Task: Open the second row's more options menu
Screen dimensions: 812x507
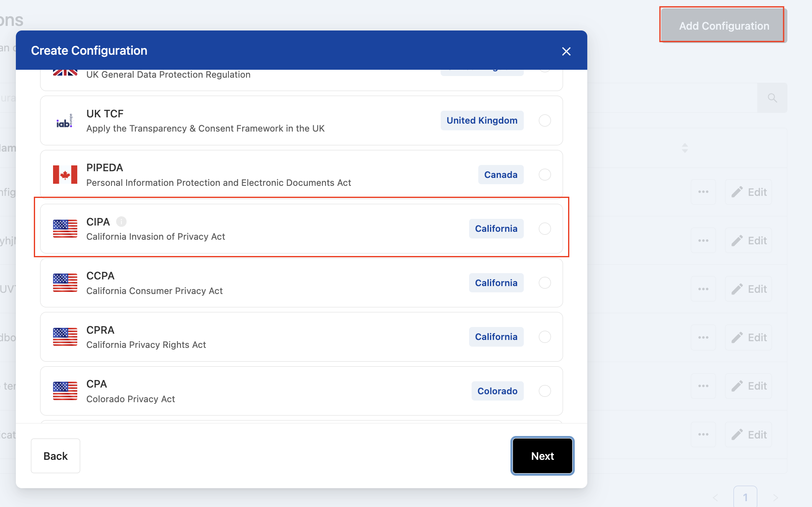Action: coord(703,241)
